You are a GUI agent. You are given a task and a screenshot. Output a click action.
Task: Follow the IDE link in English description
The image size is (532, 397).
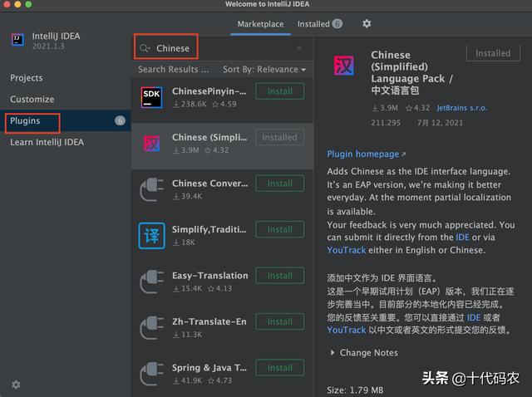pyautogui.click(x=462, y=238)
